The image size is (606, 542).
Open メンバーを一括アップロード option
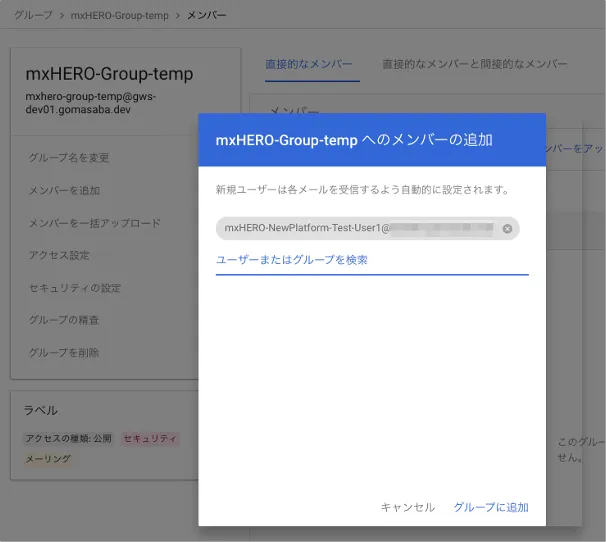pos(94,223)
